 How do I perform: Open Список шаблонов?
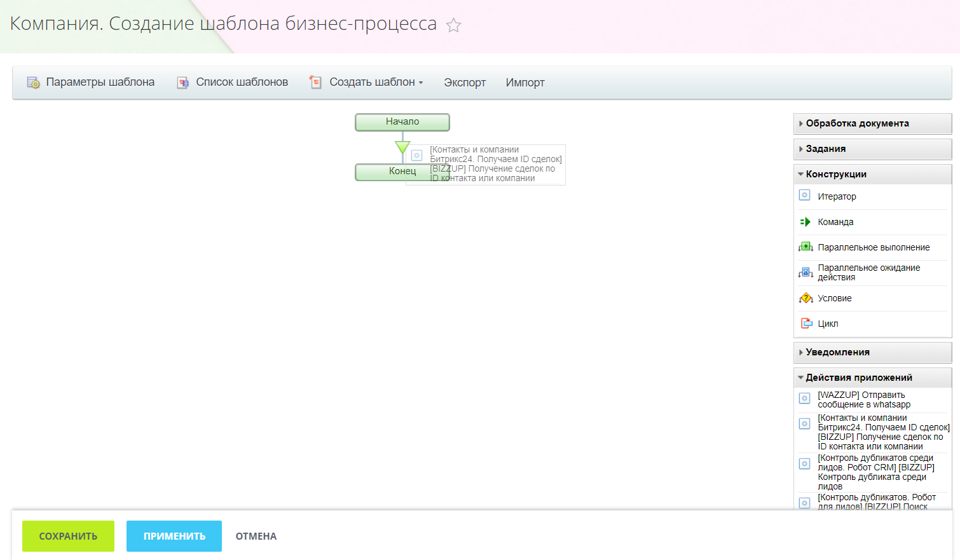[x=242, y=82]
